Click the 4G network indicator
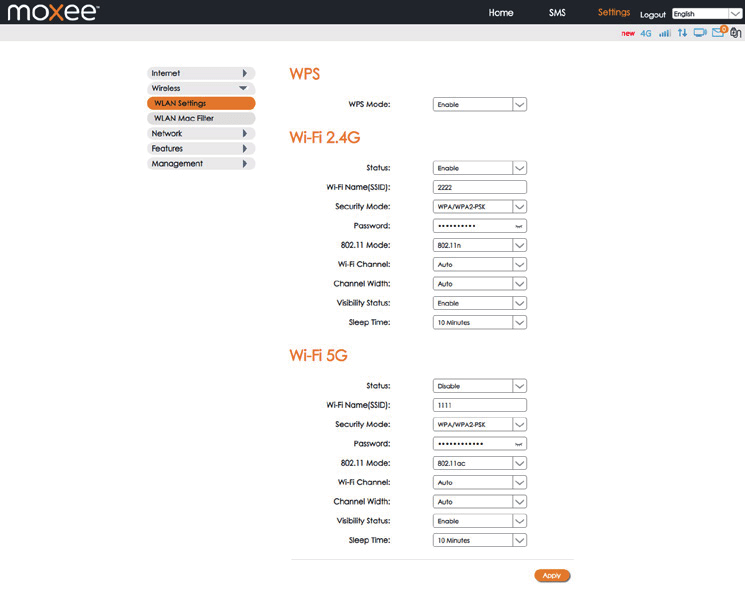745x602 pixels. coord(646,33)
